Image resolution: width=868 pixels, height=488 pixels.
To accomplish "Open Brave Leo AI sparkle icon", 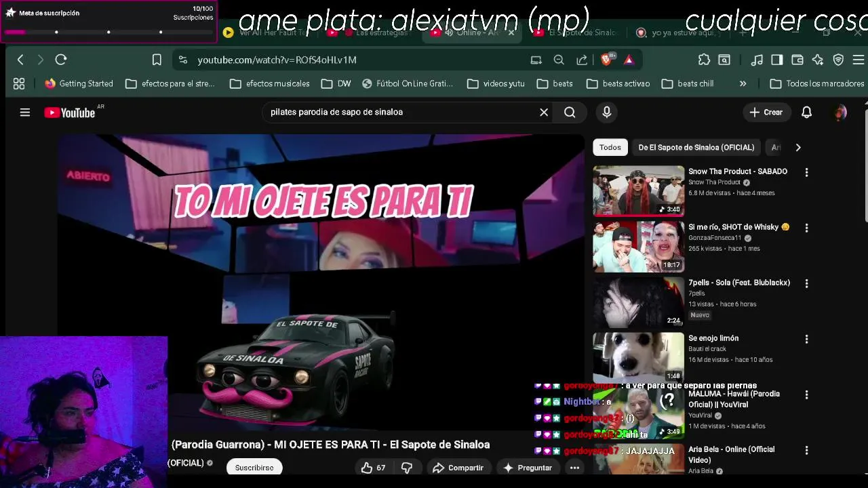I will point(818,60).
